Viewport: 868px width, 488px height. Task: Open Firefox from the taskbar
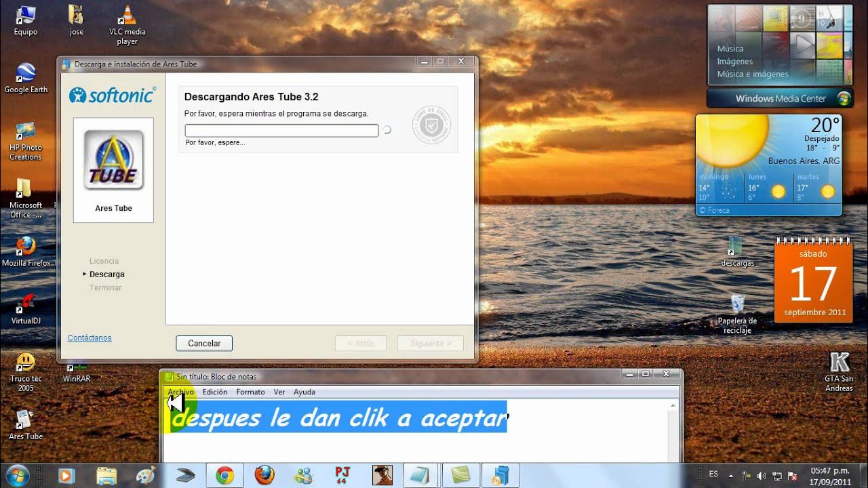pos(264,475)
